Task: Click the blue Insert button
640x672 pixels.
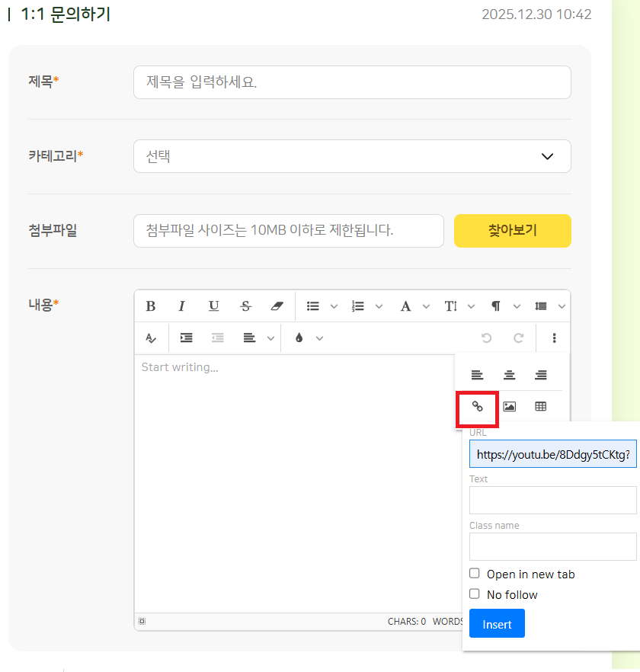Action: pyautogui.click(x=497, y=623)
